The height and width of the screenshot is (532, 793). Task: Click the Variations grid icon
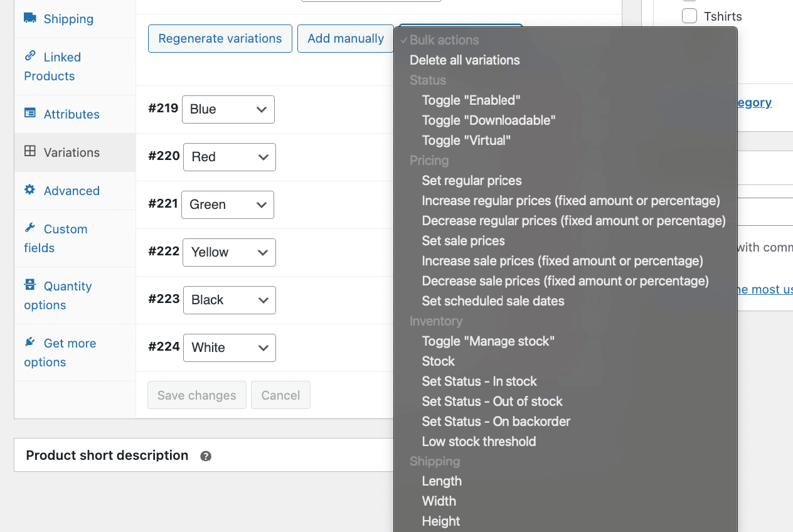pos(29,151)
